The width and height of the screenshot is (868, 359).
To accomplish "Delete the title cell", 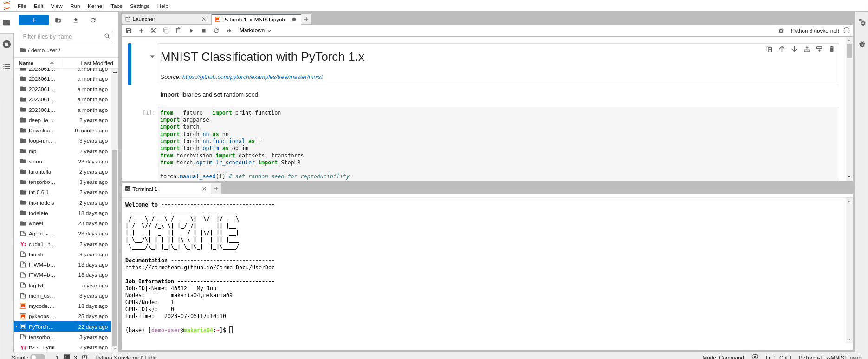I will coord(832,49).
